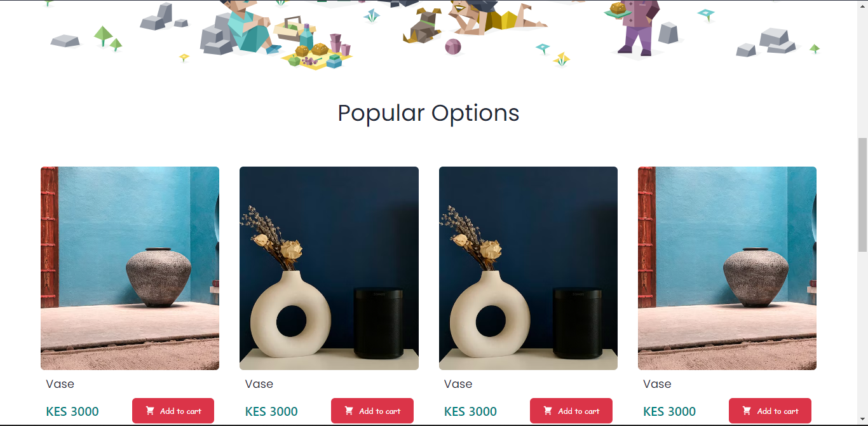Click cart icon on fourth product's button

click(x=747, y=411)
